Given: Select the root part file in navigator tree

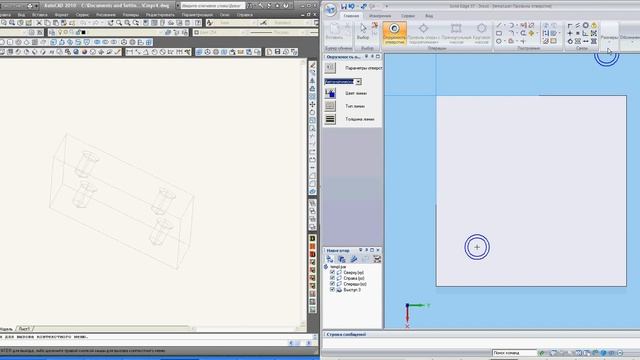Looking at the screenshot, I should 338,267.
